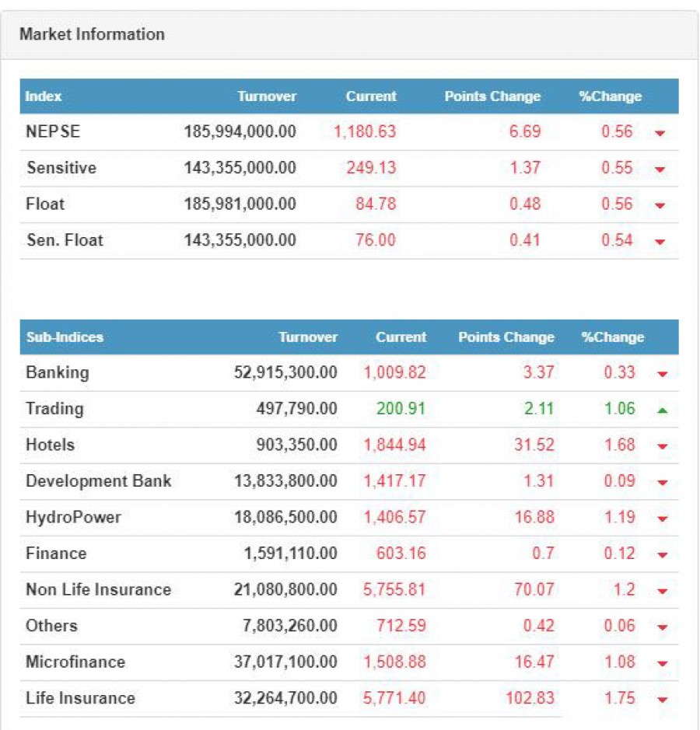Screen dimensions: 700x730
Task: Click the red down arrow in NEPSE row
Action: [x=660, y=133]
